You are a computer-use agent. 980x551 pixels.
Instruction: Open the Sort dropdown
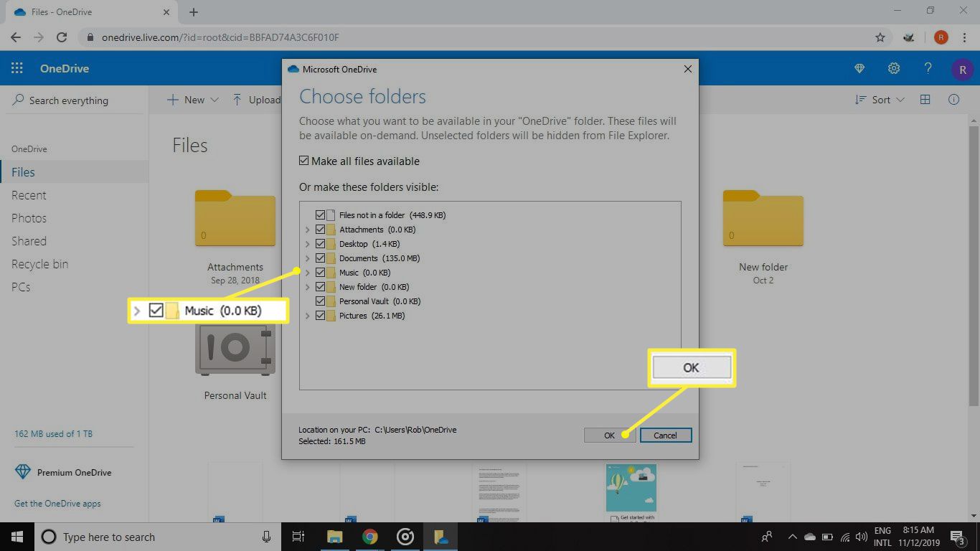tap(880, 100)
